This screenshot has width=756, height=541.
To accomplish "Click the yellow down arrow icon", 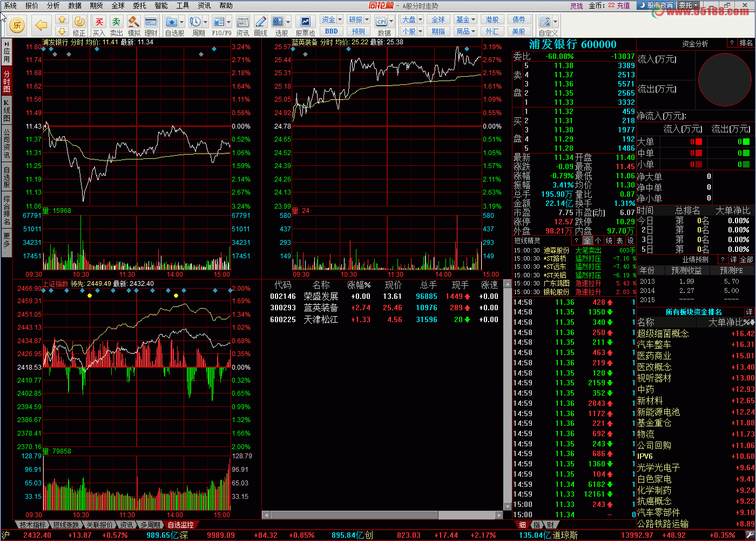I will [62, 31].
